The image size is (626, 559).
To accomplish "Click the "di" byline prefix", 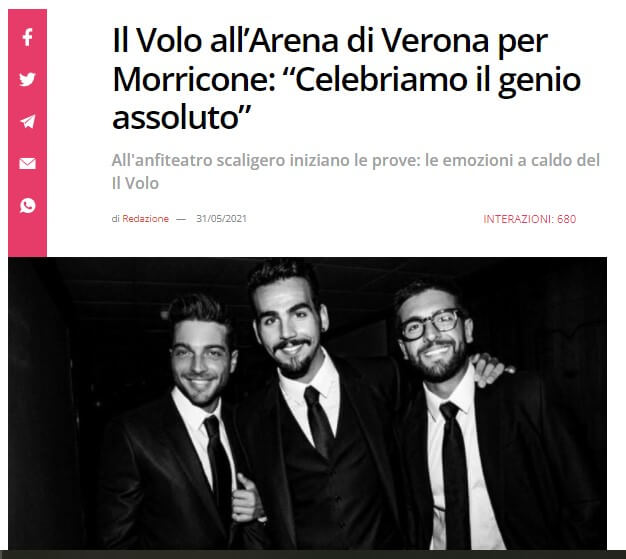I will click(115, 219).
